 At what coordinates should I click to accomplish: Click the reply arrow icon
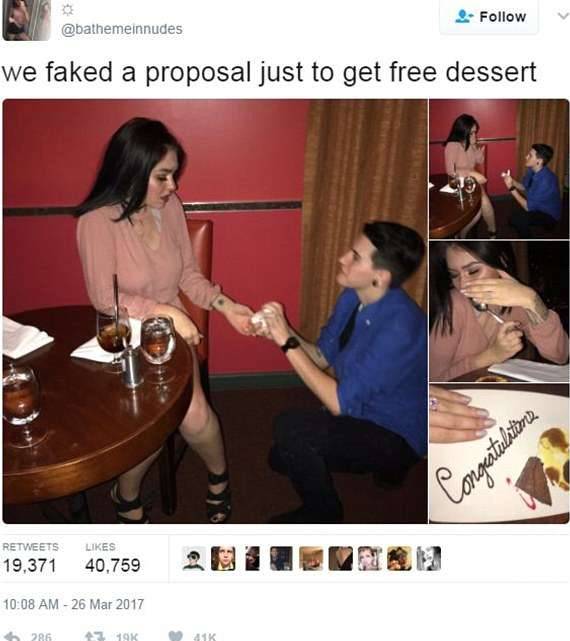[x=14, y=637]
